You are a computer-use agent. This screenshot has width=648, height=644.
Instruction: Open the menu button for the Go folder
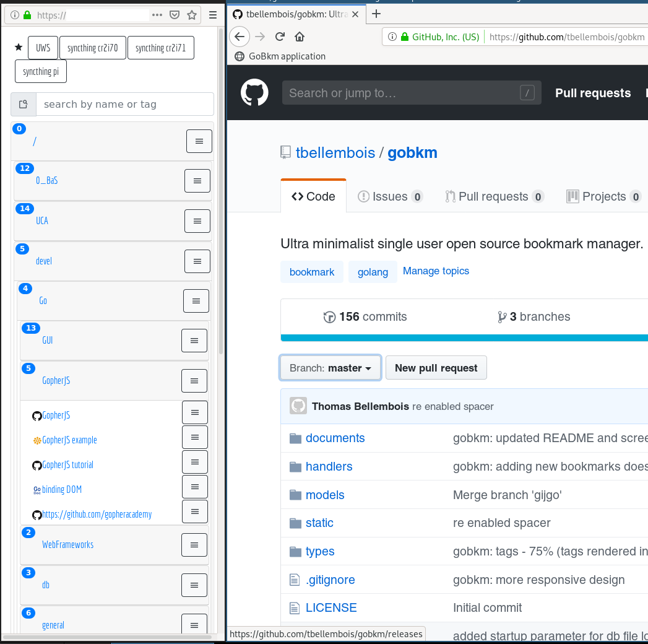tap(196, 301)
